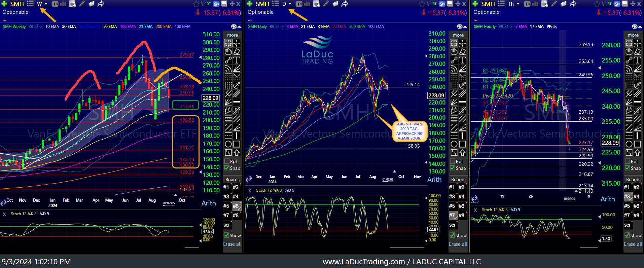Select the eraser tool in weekly chart toolbar
644x268 pixels.
pyautogui.click(x=237, y=51)
